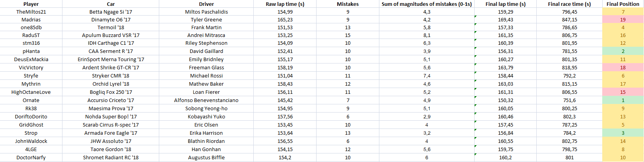Viewport: 644px width, 162px height.
Task: Select the green Final Position cell showing 1
Action: coord(623,100)
